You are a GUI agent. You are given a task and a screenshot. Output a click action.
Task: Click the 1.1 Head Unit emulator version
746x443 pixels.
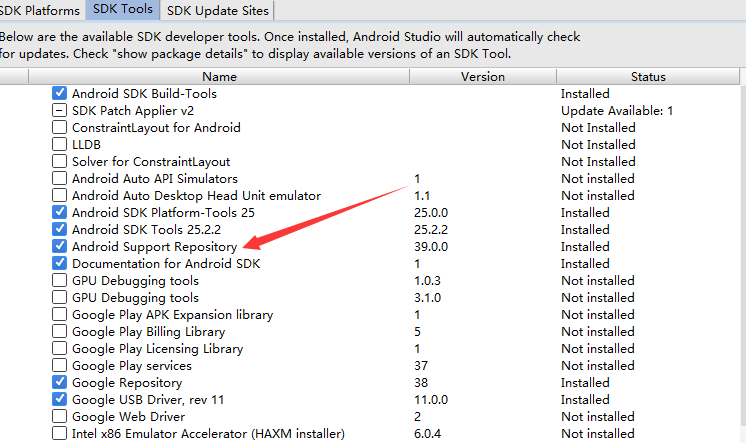coord(422,196)
